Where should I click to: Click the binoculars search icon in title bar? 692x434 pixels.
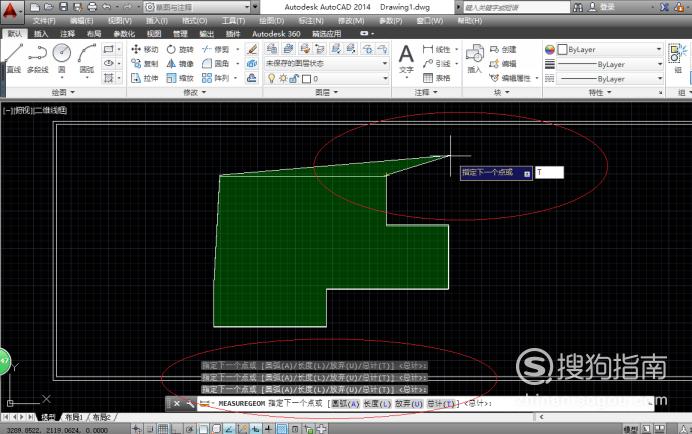tap(577, 7)
